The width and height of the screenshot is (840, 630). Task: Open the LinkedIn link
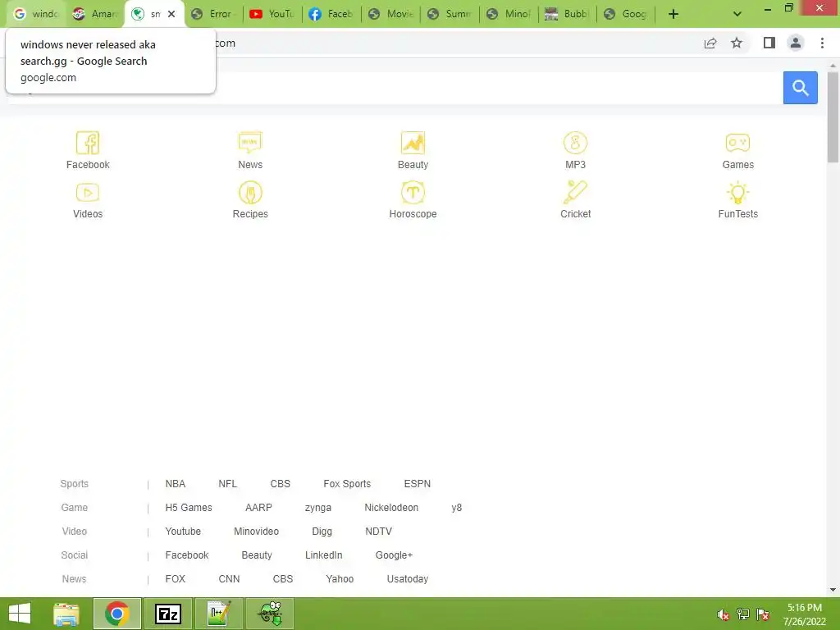(323, 555)
